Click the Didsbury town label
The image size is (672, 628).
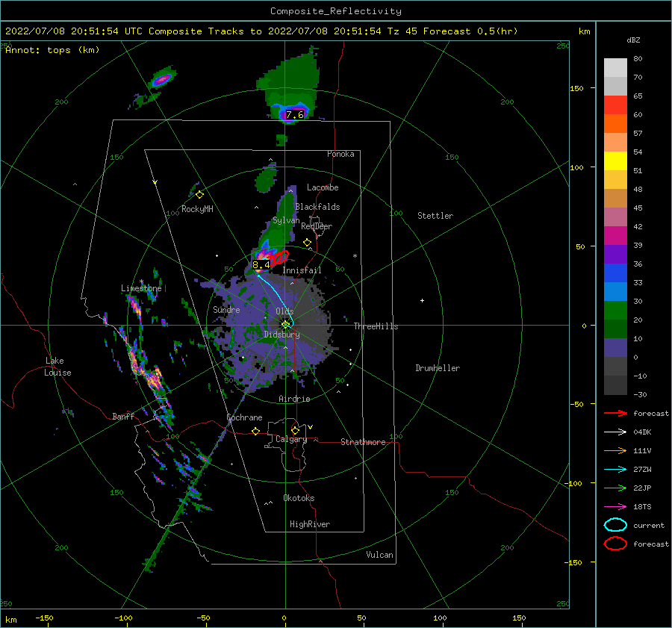click(282, 335)
